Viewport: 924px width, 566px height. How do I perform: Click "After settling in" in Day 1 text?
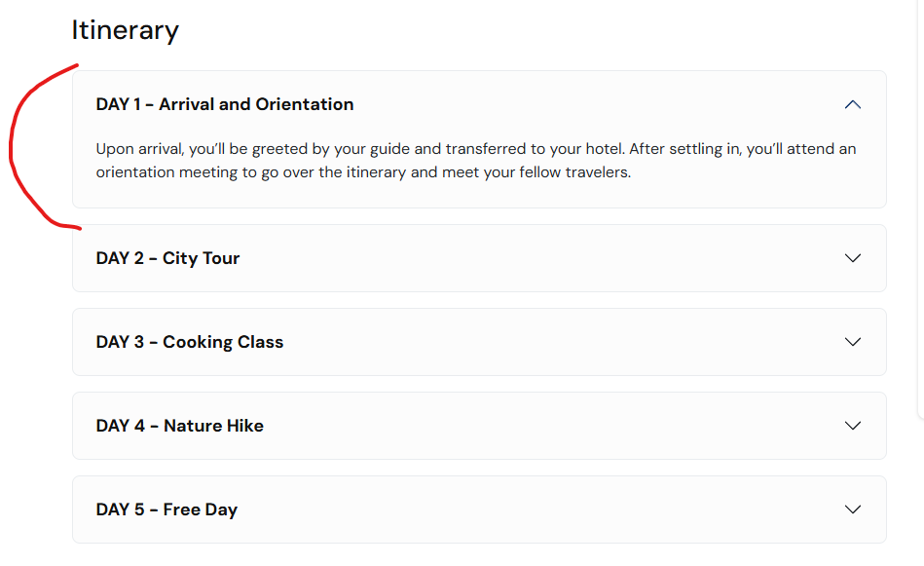[685, 149]
